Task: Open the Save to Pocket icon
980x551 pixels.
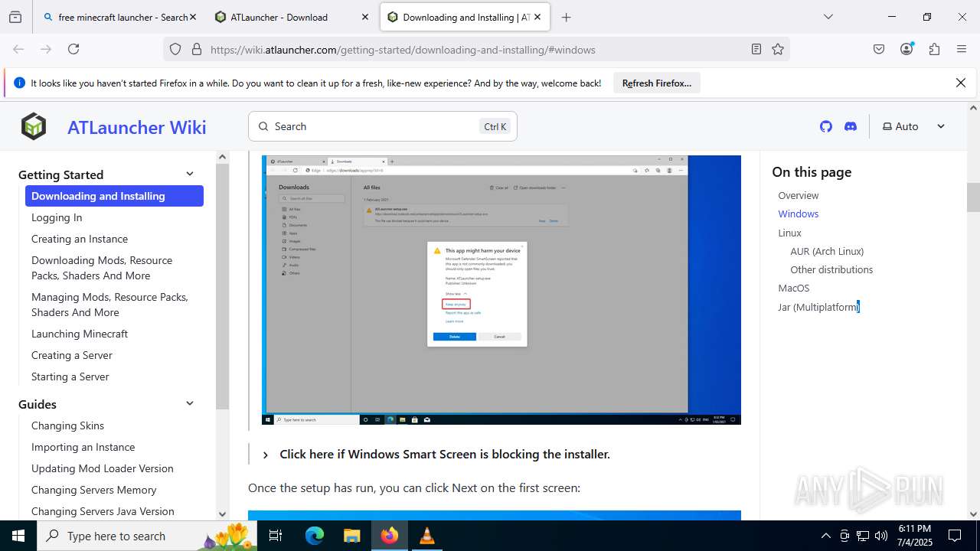Action: [x=879, y=49]
